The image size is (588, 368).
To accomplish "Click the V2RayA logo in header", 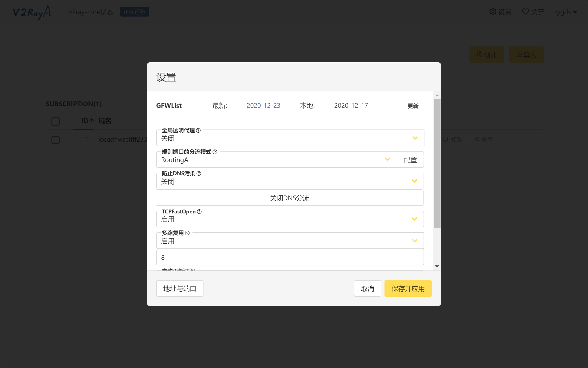I will (32, 12).
